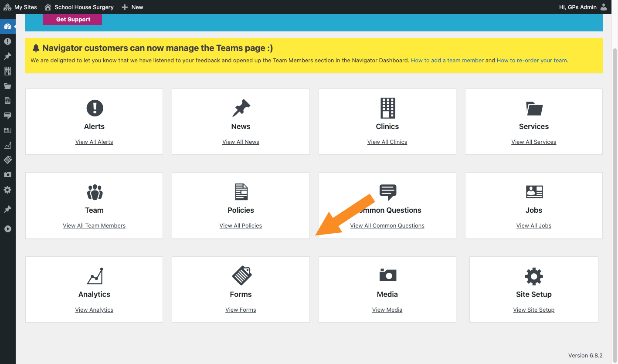Open the Media camera icon card
618x364 pixels.
[x=387, y=275]
